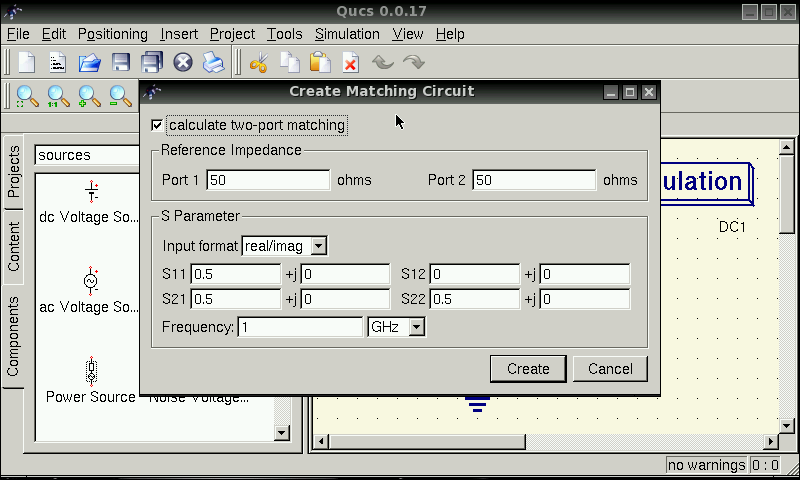Click the Port 1 impedance field
The width and height of the screenshot is (800, 480).
click(x=268, y=180)
